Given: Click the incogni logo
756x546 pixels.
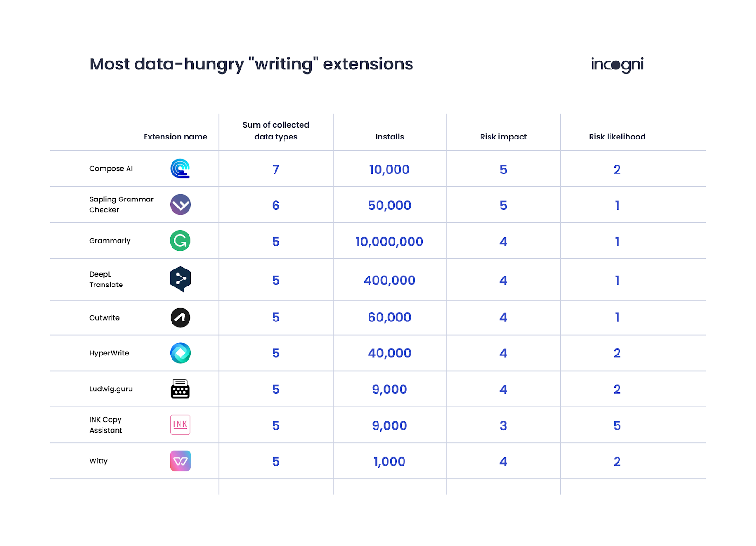Looking at the screenshot, I should coord(617,64).
